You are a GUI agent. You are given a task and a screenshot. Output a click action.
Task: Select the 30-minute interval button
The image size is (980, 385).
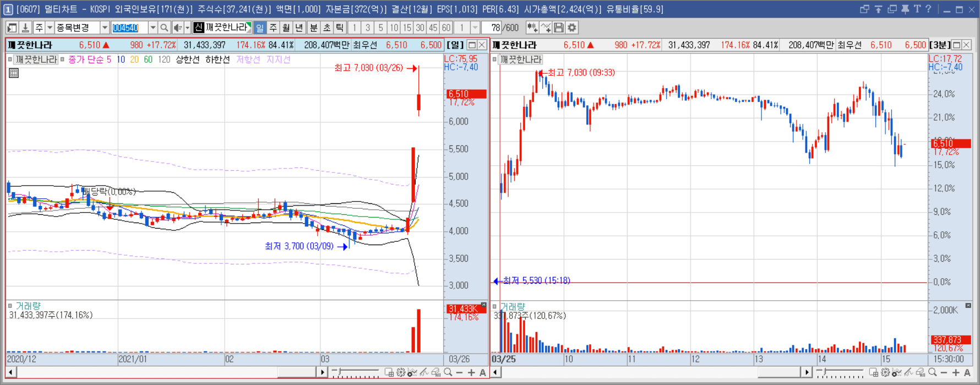pyautogui.click(x=420, y=28)
